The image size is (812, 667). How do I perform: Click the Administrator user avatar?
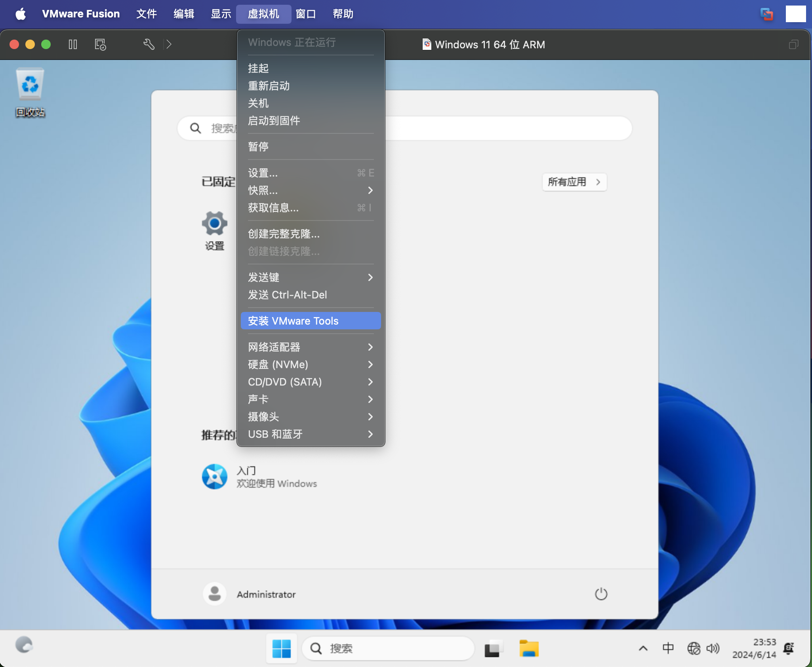point(214,594)
